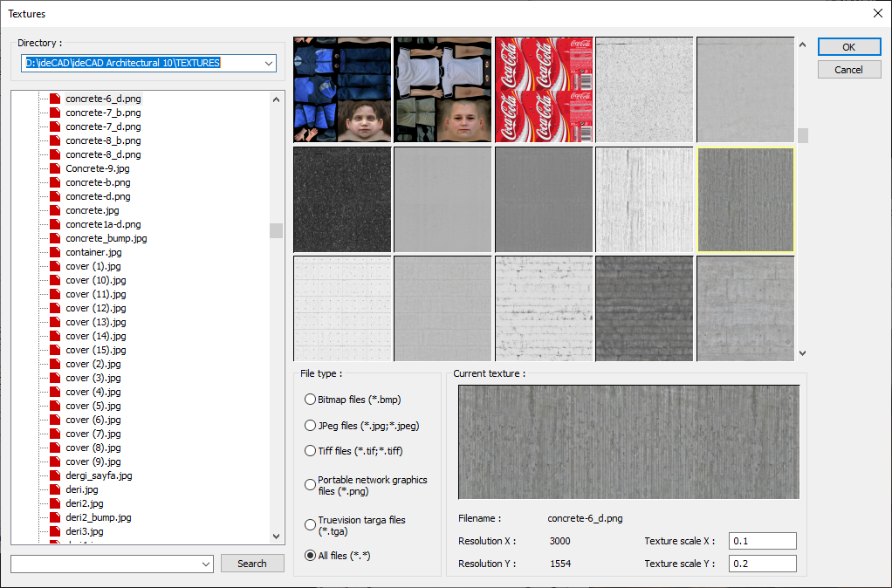Screen dimensions: 892x588
Task: Click the file icon beside container.jpg
Action: 55,252
